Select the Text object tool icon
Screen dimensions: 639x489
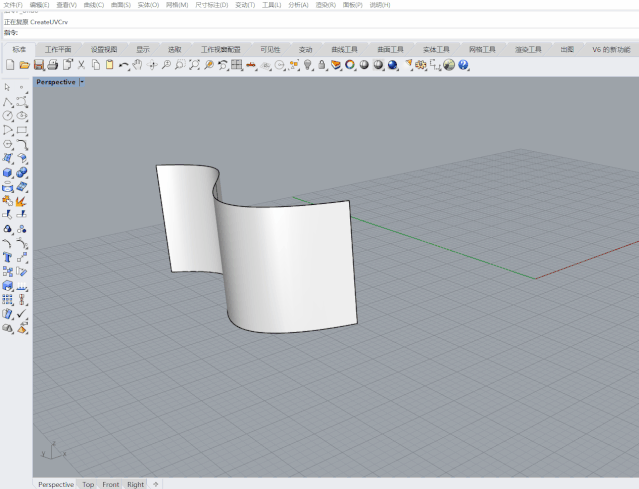(x=8, y=257)
